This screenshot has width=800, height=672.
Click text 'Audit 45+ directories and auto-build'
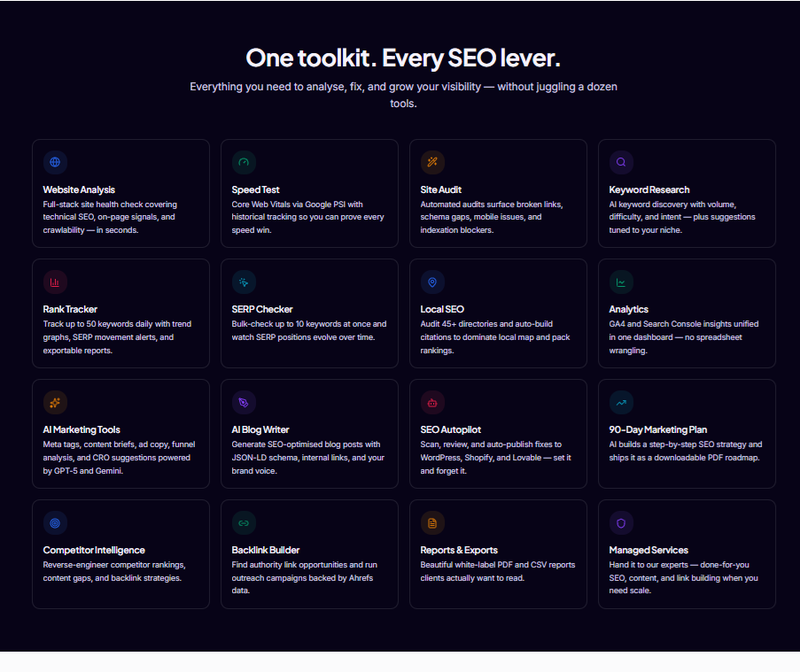(x=486, y=324)
